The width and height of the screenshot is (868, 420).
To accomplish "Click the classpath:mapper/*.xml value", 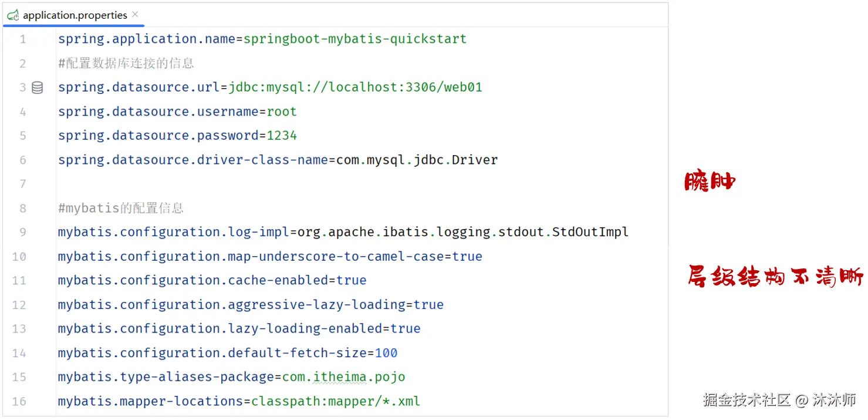I will click(336, 401).
